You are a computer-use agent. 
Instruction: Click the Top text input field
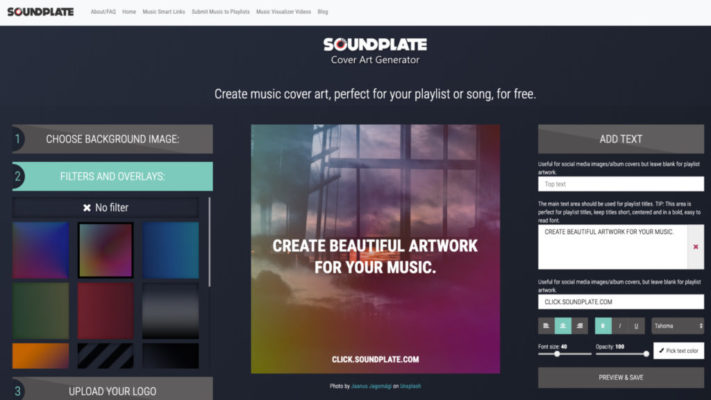(621, 184)
